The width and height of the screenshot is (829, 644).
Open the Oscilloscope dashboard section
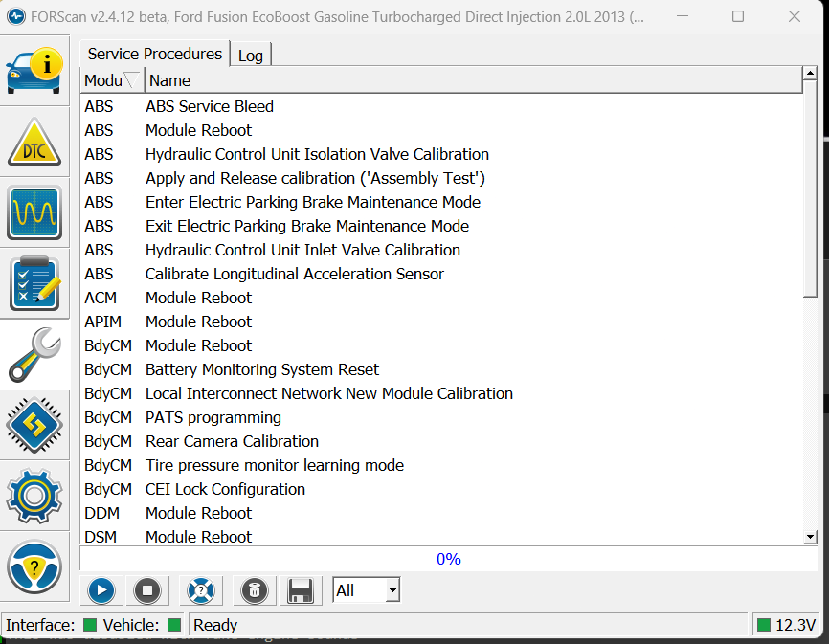34,212
